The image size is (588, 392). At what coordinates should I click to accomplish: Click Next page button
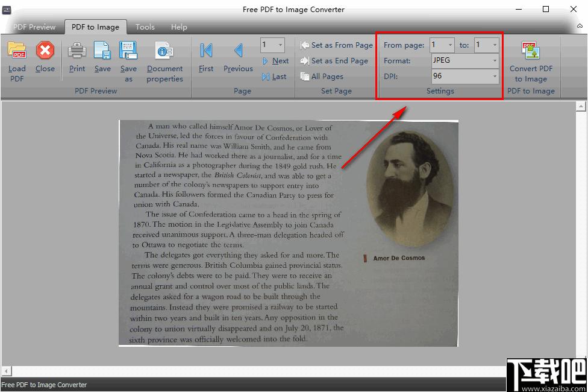(x=275, y=61)
